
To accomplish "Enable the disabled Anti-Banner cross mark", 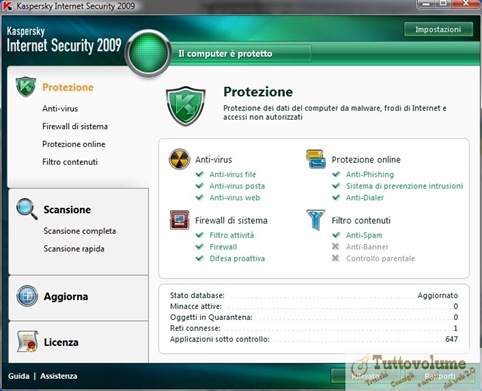I will [336, 246].
